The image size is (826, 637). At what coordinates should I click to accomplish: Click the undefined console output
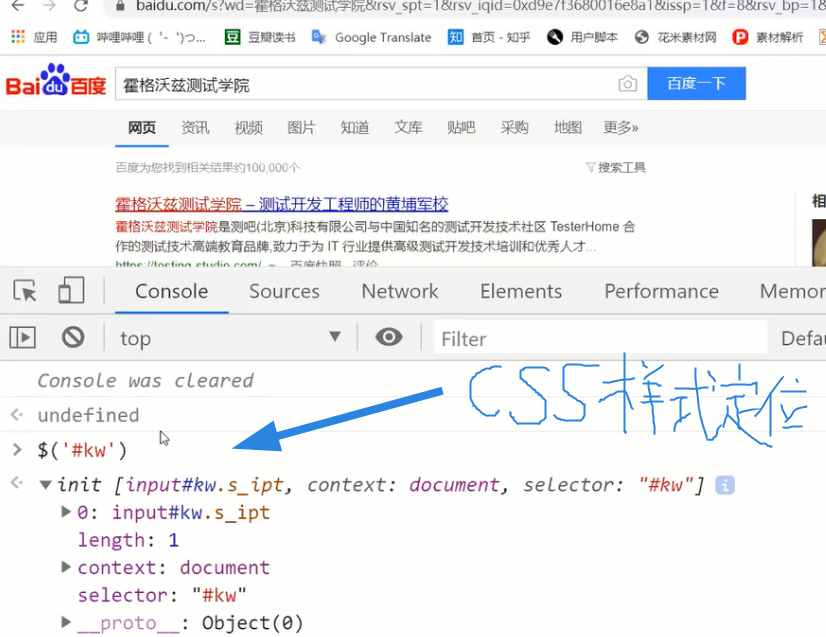(88, 415)
